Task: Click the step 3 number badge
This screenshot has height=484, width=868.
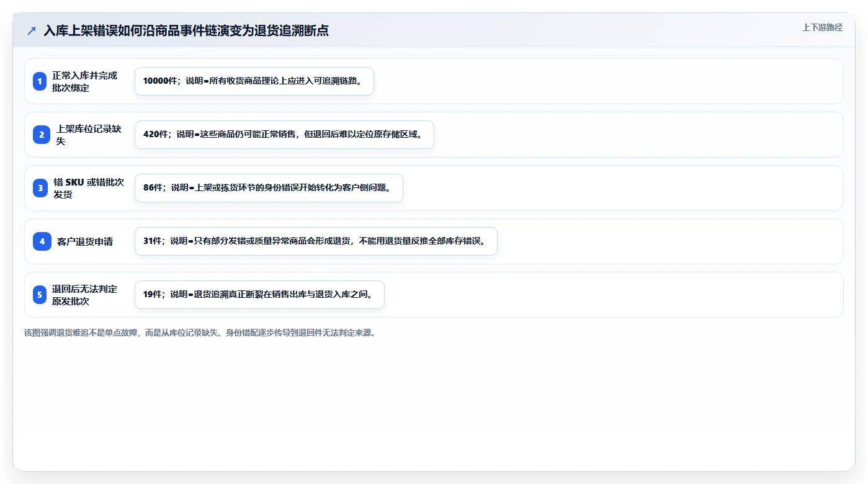Action: pos(40,188)
